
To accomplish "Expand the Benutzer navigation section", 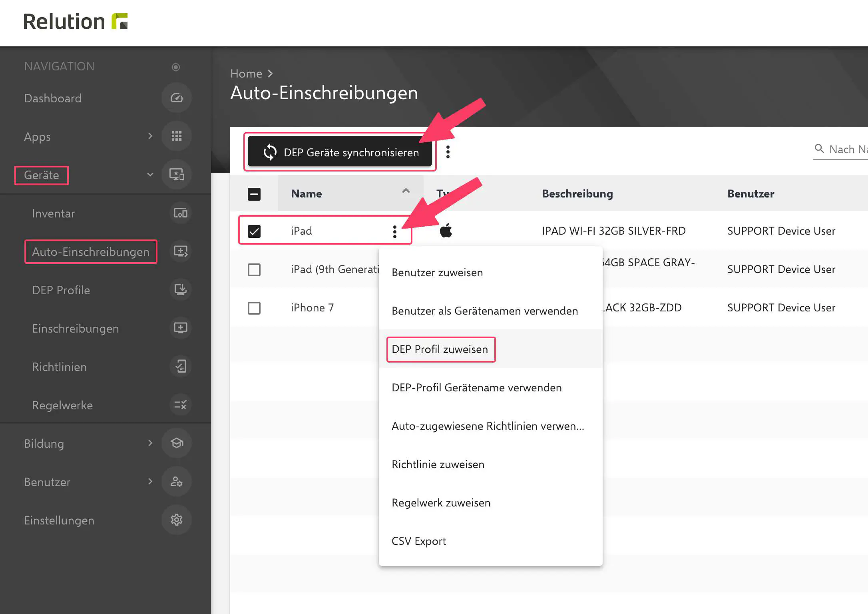I will click(150, 482).
